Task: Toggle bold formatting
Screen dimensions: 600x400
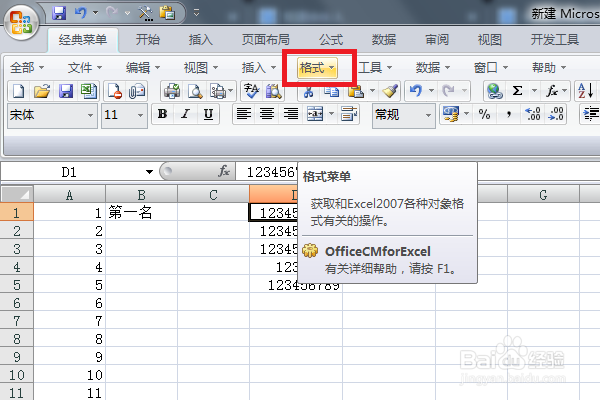Action: point(162,114)
